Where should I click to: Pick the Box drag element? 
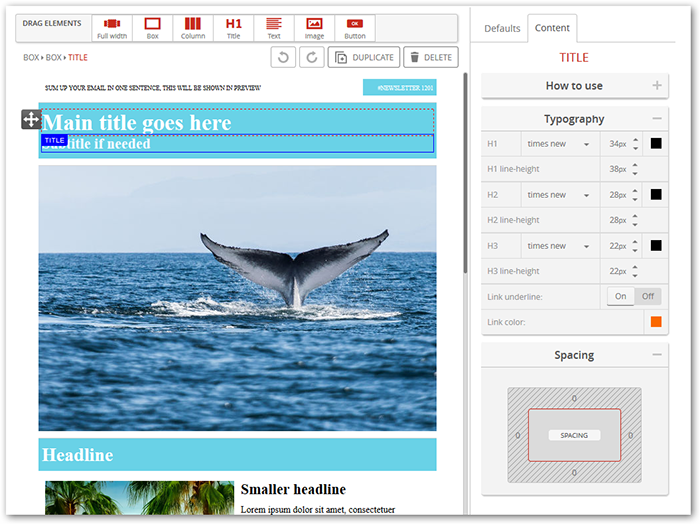coord(152,28)
